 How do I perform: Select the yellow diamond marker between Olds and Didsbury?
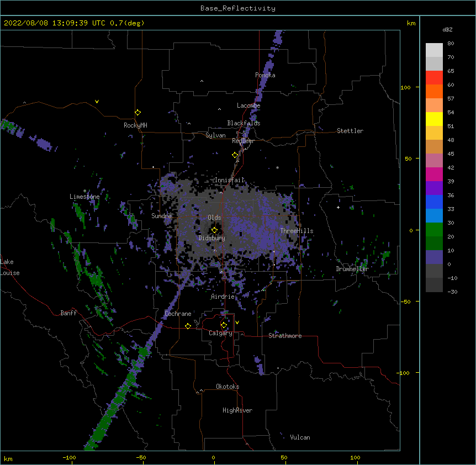(x=215, y=230)
